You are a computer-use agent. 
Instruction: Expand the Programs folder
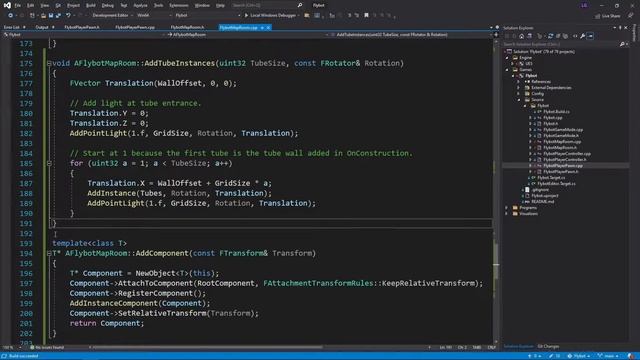(507, 208)
